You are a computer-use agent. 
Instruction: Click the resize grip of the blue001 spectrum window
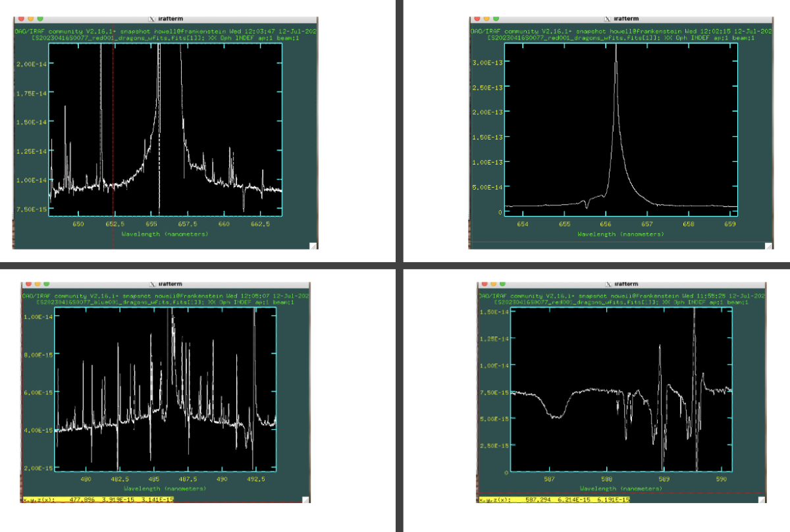click(x=305, y=500)
